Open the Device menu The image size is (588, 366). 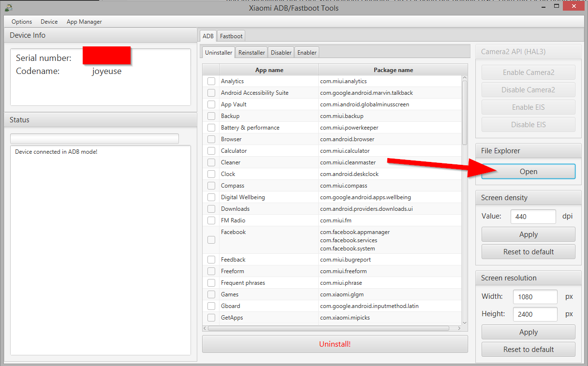pyautogui.click(x=49, y=22)
